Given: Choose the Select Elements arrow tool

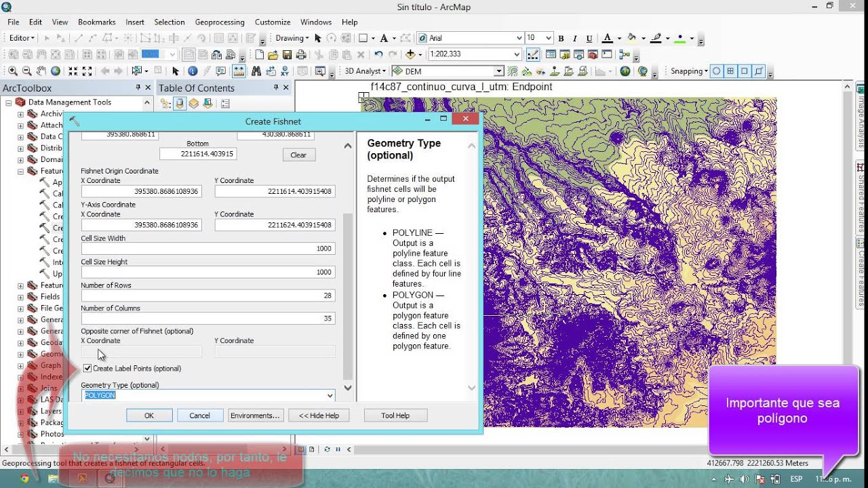Looking at the screenshot, I should coord(176,70).
